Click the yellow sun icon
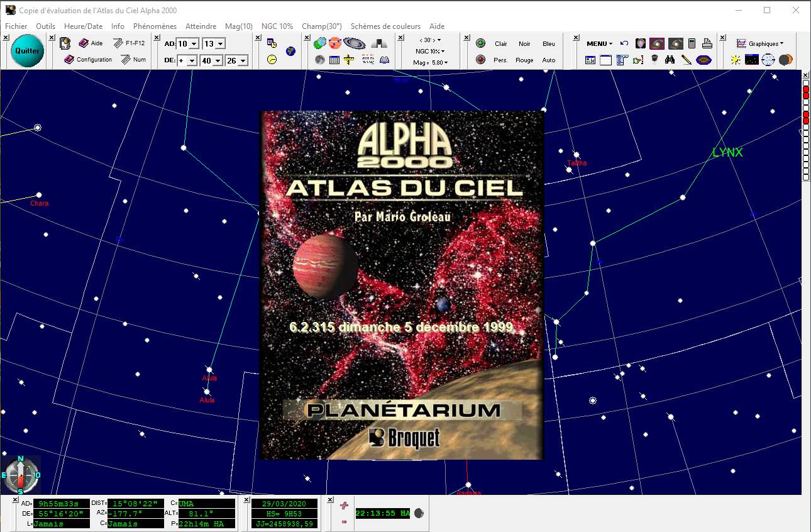This screenshot has height=532, width=811. pos(736,60)
